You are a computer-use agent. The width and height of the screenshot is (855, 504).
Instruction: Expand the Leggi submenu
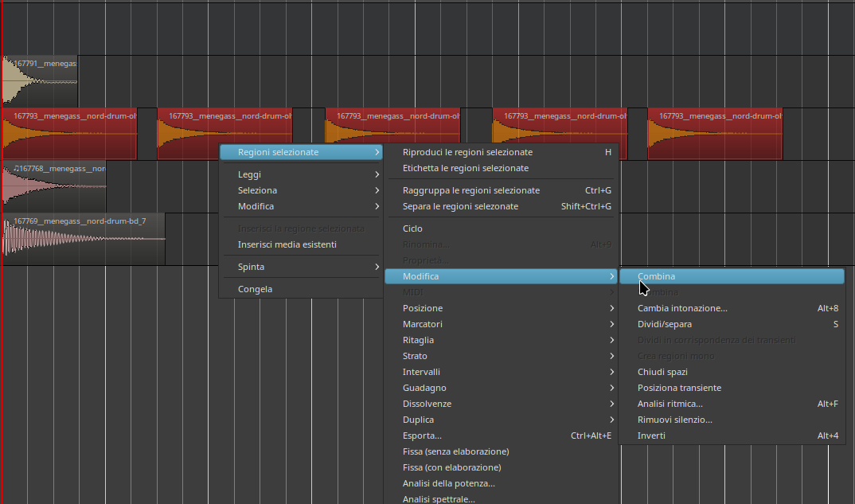tap(249, 174)
